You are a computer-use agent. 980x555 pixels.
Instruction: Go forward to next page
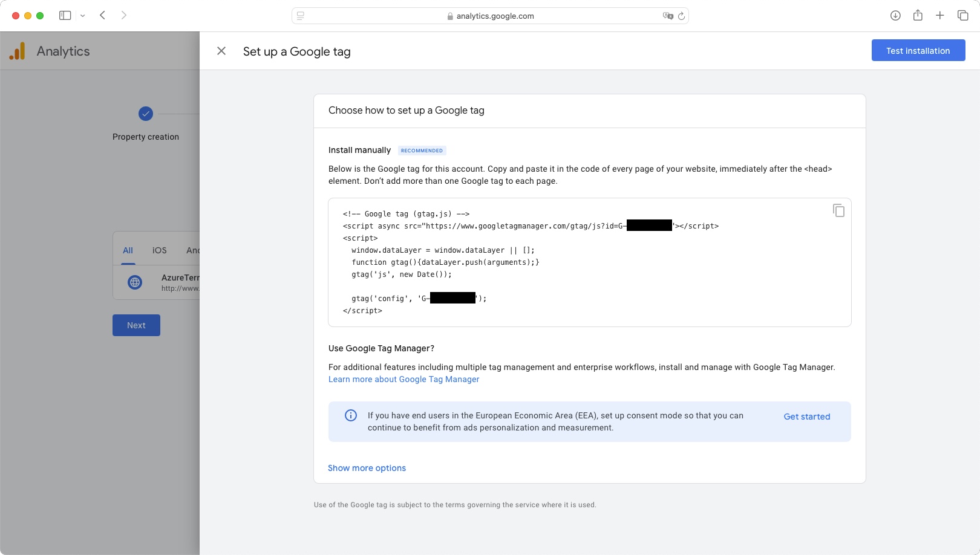pyautogui.click(x=123, y=15)
